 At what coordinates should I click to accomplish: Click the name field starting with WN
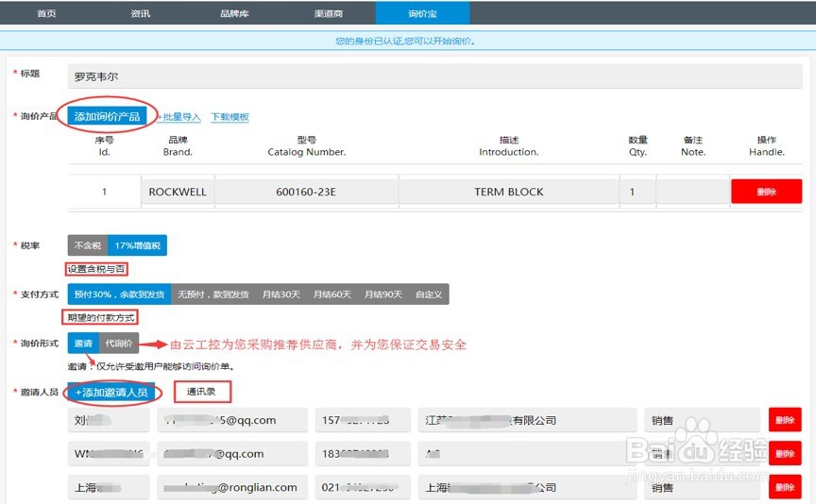tap(109, 454)
